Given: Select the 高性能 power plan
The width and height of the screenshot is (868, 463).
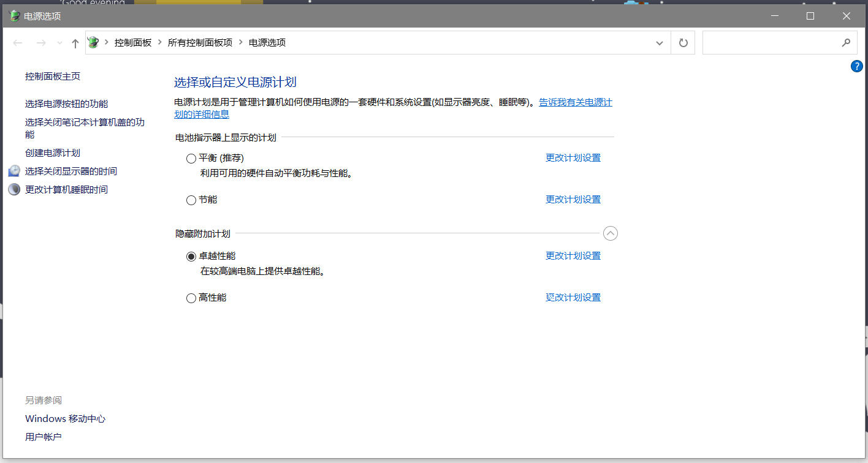Looking at the screenshot, I should (191, 298).
